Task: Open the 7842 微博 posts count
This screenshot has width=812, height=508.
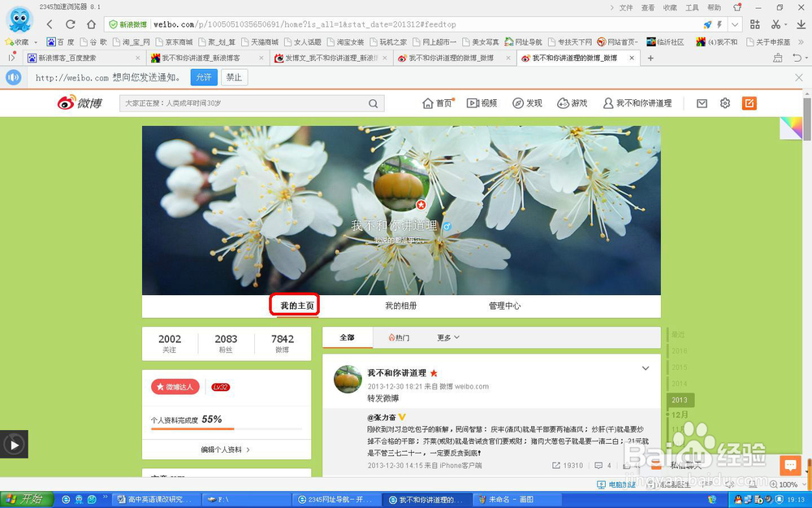Action: tap(283, 343)
